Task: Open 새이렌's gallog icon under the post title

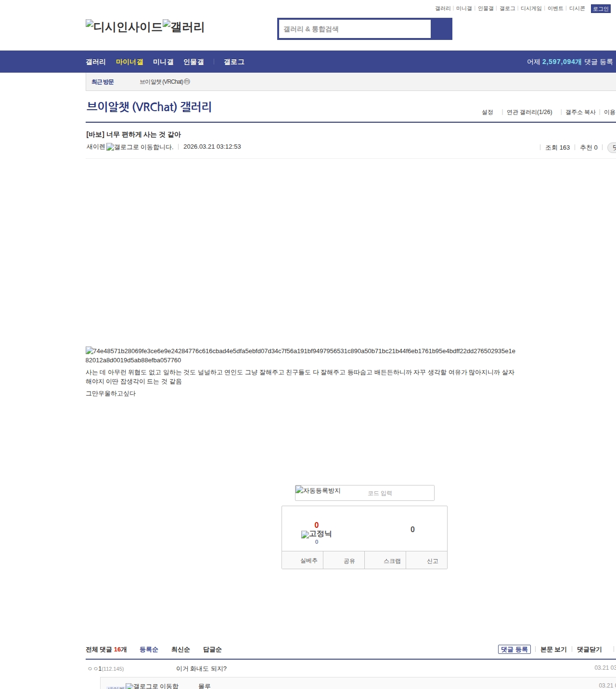Action: tap(140, 147)
